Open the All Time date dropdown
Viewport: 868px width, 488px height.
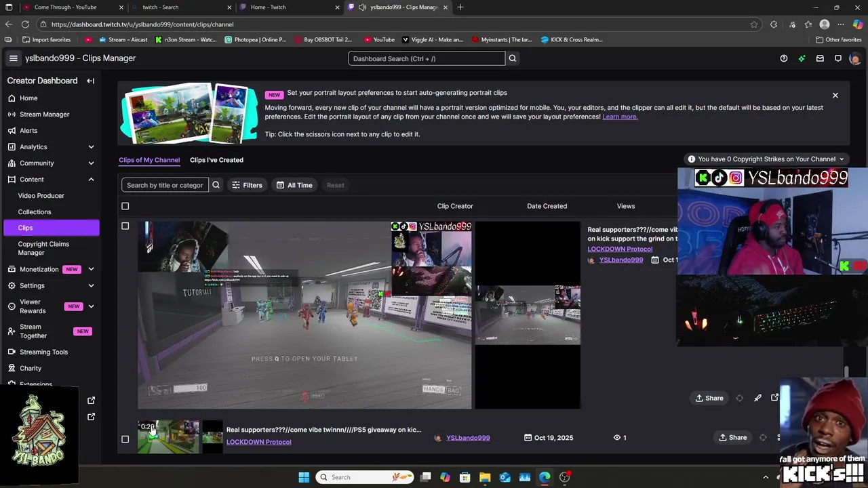pos(294,185)
